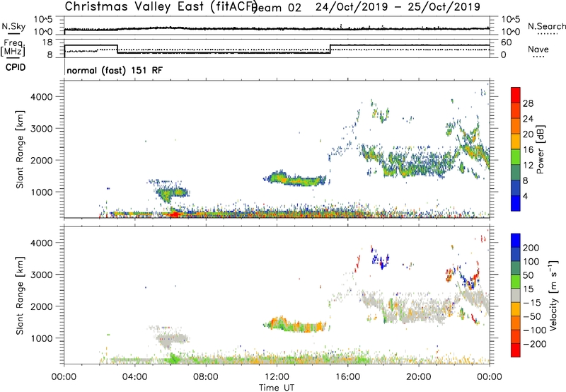
Task: Click the date range '24/Oct/2019 – 25/Oct/2019'
Action: point(398,7)
